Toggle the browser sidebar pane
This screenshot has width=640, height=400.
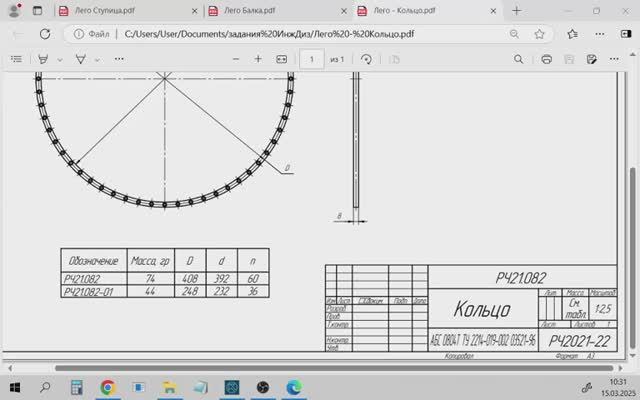pyautogui.click(x=626, y=34)
